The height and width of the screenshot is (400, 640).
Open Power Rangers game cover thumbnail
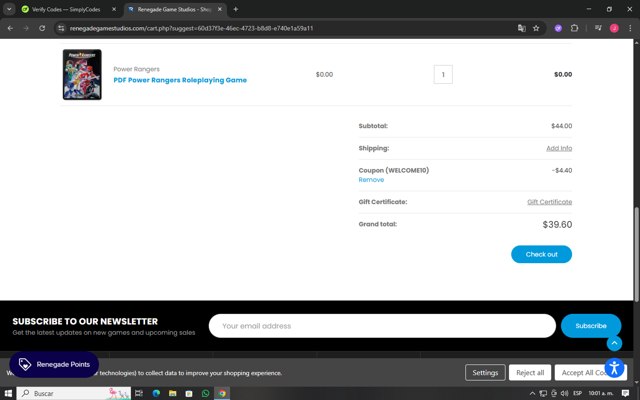pyautogui.click(x=82, y=74)
